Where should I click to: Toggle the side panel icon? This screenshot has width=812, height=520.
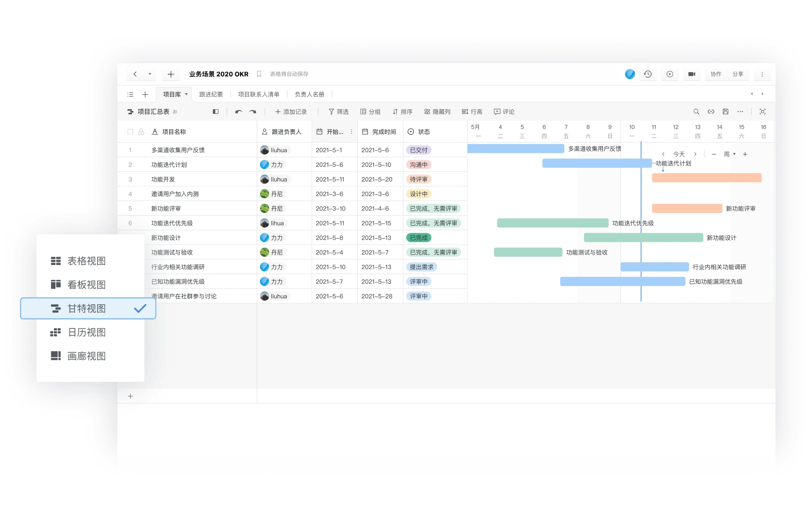pyautogui.click(x=215, y=112)
